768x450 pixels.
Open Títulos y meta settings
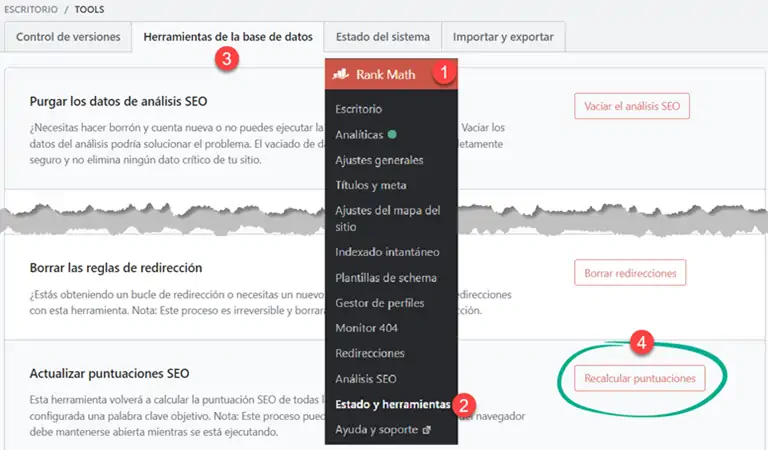[371, 185]
